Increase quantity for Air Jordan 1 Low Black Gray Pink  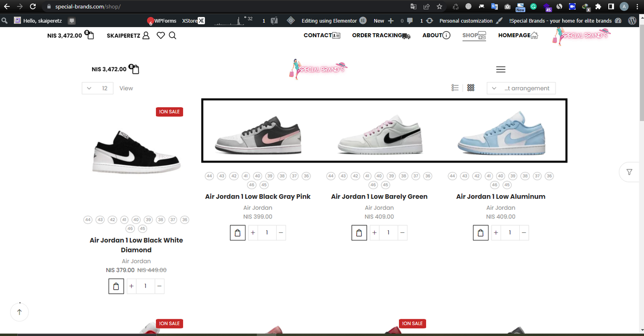point(253,233)
